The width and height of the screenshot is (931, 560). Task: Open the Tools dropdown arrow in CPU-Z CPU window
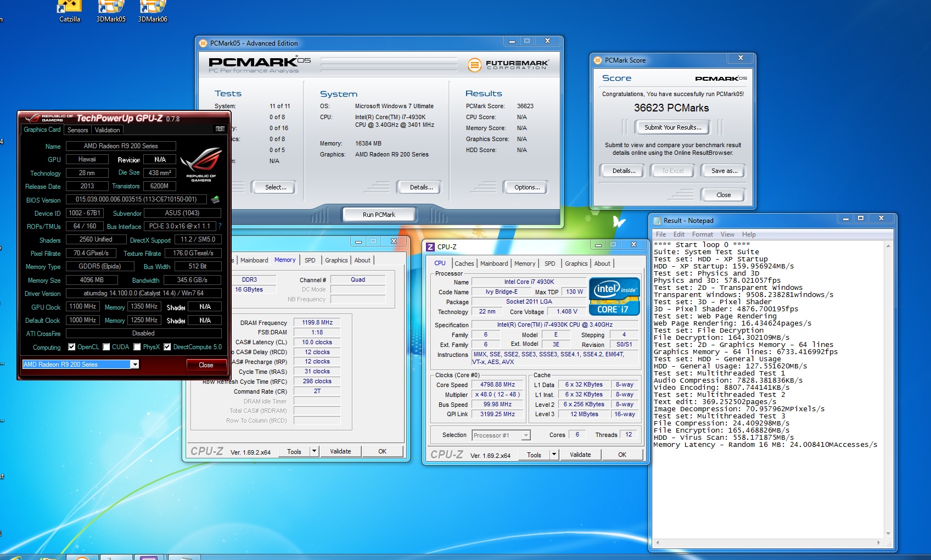pos(554,455)
